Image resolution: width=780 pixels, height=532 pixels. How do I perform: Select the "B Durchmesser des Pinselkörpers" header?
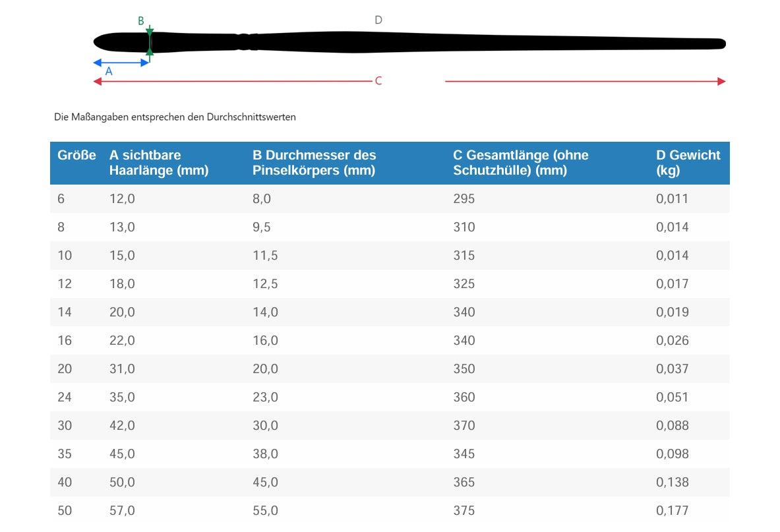point(314,163)
